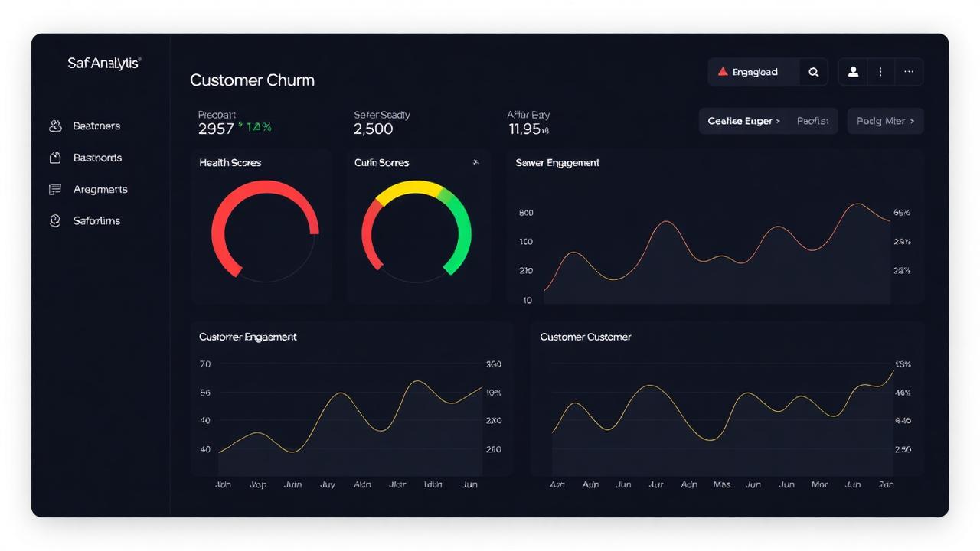Click the search magnifier icon
The height and width of the screenshot is (551, 980).
coord(814,72)
